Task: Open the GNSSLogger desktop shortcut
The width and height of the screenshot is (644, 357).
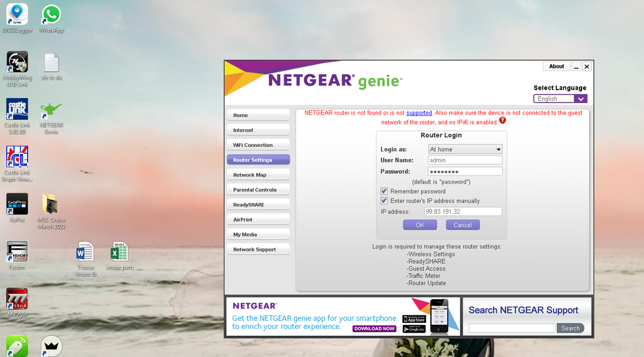Action: click(17, 17)
